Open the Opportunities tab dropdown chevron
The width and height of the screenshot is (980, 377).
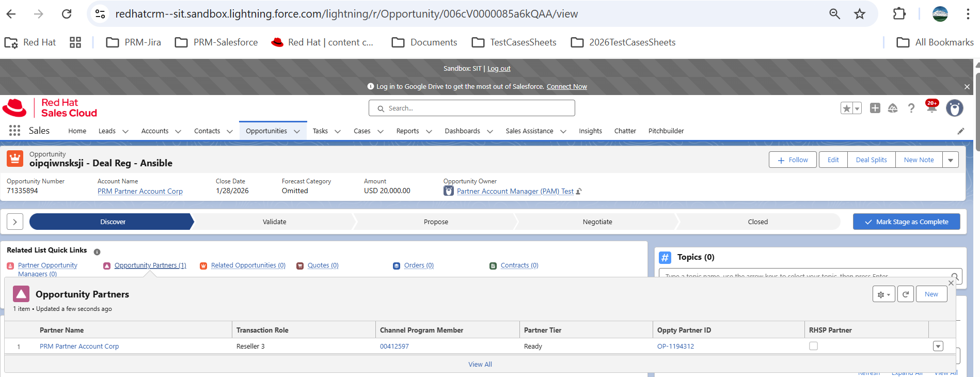[x=297, y=131]
